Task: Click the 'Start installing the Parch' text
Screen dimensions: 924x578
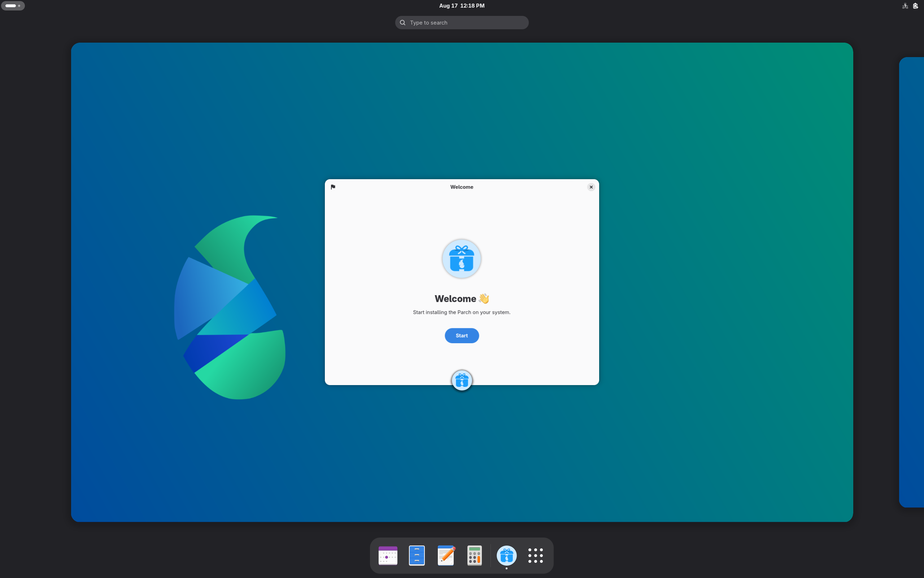Action: point(461,312)
